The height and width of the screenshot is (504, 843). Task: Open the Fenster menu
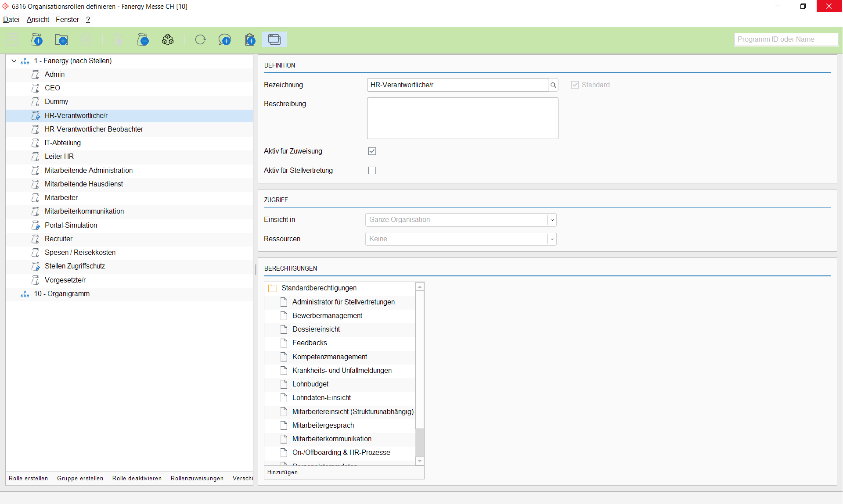67,19
